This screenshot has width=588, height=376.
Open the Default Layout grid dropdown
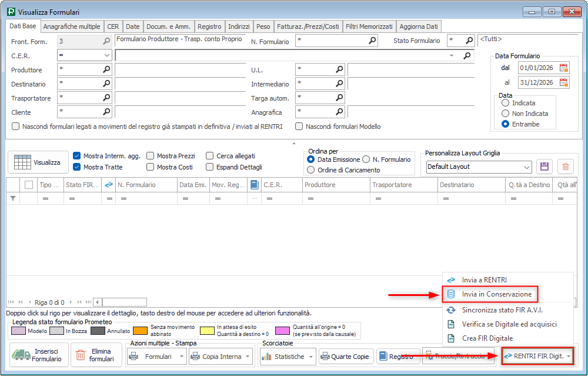click(x=526, y=167)
